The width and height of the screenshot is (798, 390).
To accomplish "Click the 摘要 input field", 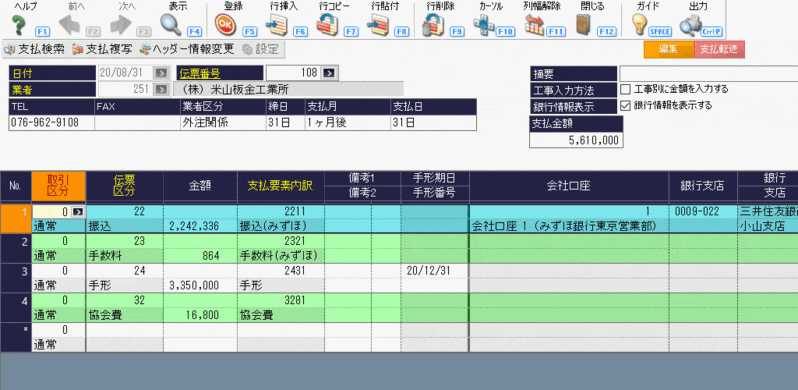I will 708,73.
